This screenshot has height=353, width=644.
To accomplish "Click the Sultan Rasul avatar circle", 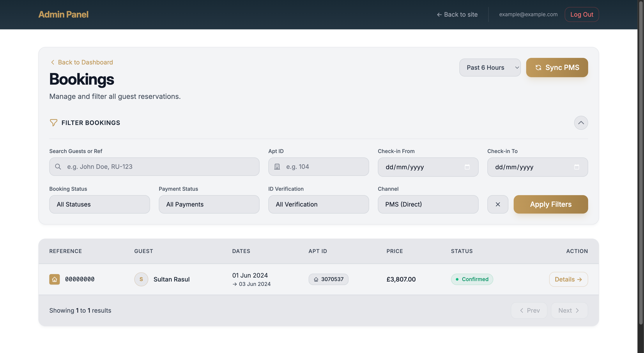I will point(141,279).
